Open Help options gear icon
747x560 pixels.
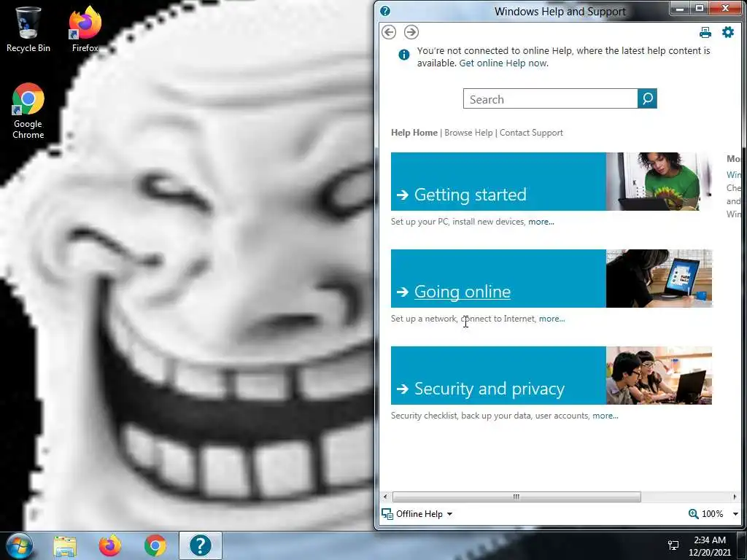(x=728, y=32)
